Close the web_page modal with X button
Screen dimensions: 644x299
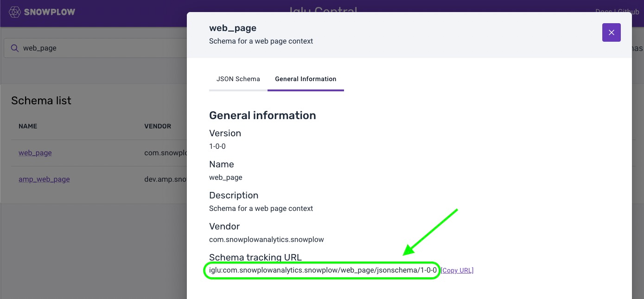pos(611,32)
